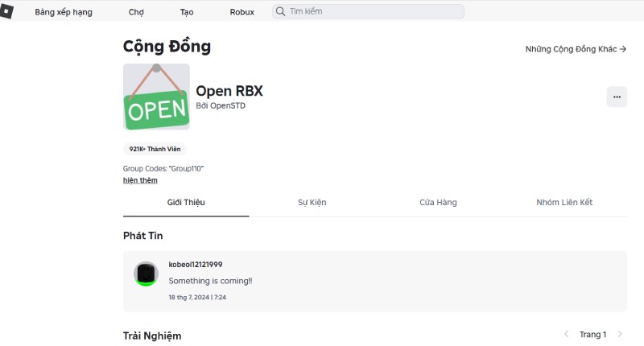This screenshot has height=346, width=644.
Task: Click the Roblox logo icon
Action: [x=6, y=11]
